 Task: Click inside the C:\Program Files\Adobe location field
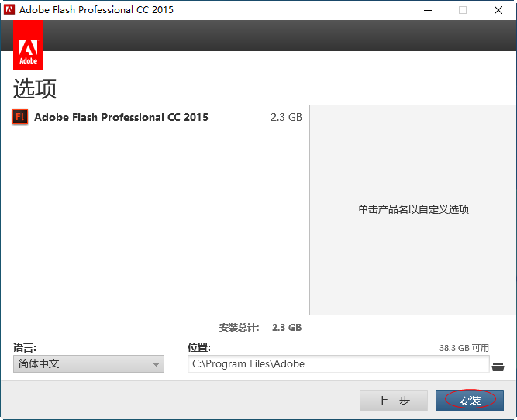coord(338,364)
